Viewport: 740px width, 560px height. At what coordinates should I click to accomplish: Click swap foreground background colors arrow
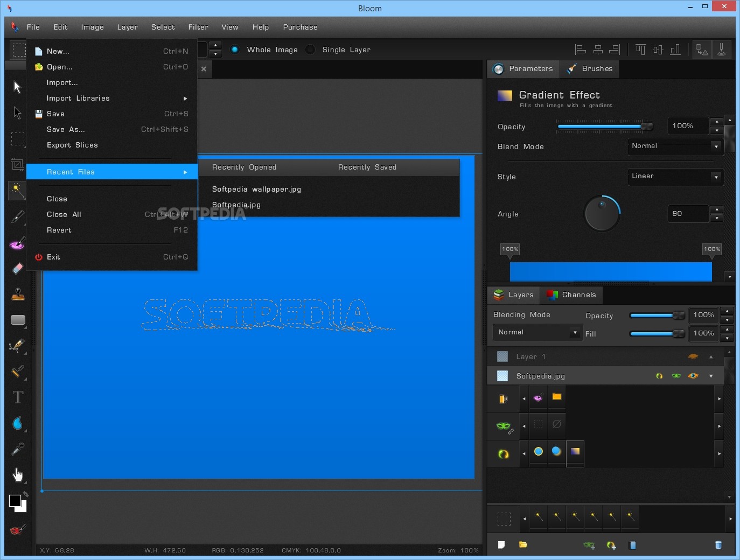(25, 494)
